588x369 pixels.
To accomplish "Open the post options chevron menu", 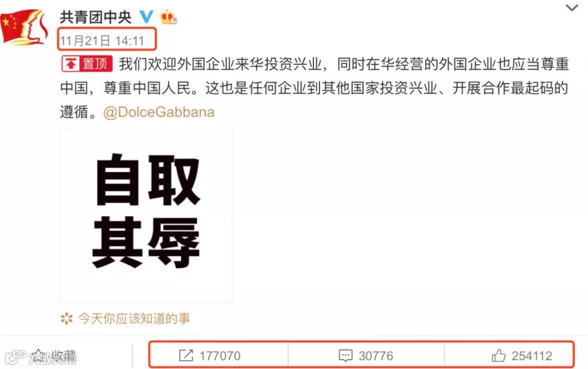I will click(x=572, y=8).
